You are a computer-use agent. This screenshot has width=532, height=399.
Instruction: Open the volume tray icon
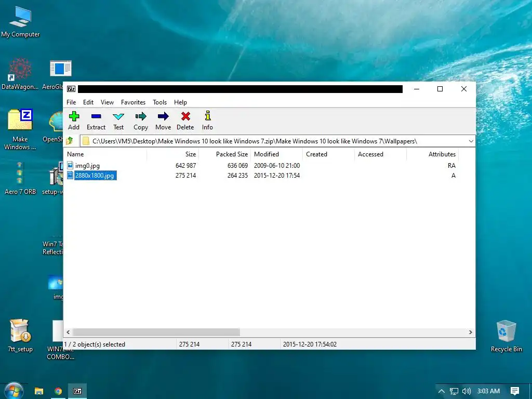point(467,391)
